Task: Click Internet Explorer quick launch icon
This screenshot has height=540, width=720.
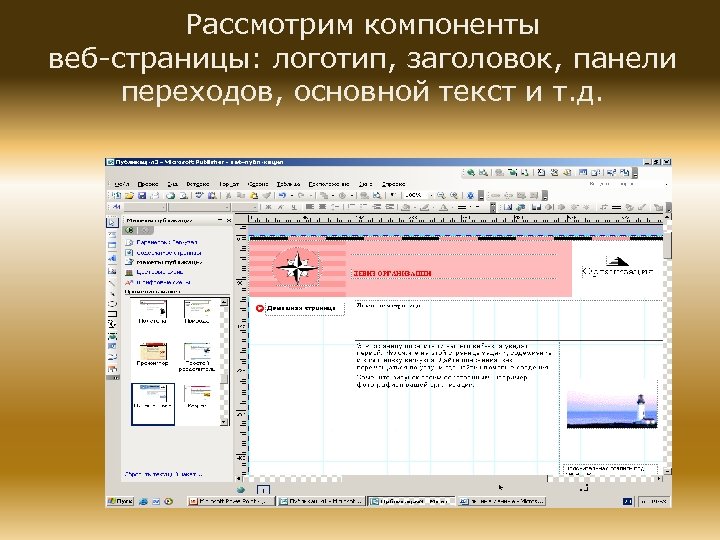Action: pos(143,501)
